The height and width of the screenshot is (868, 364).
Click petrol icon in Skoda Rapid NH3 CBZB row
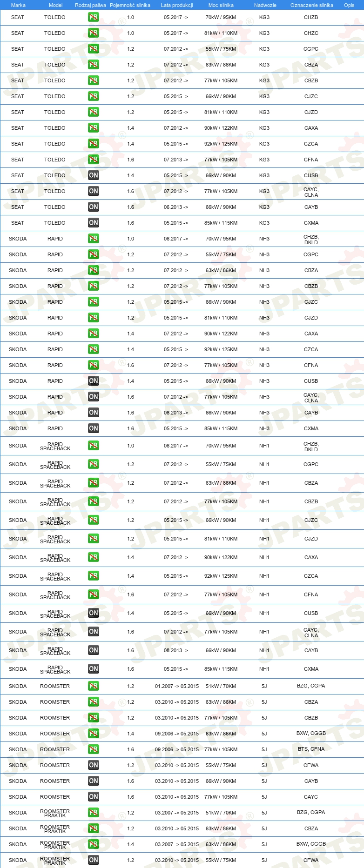[x=94, y=286]
